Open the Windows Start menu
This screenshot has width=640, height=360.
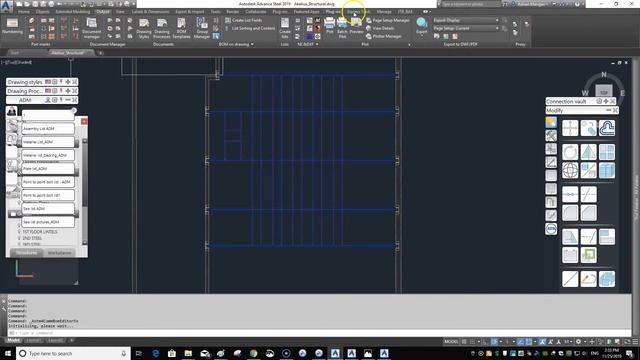pos(8,353)
